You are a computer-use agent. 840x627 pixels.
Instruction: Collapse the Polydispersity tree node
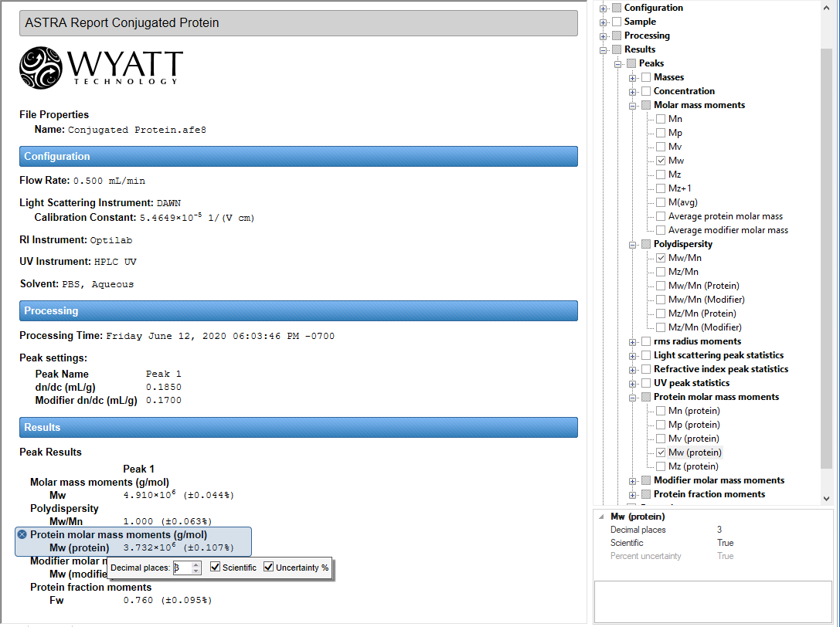[633, 244]
